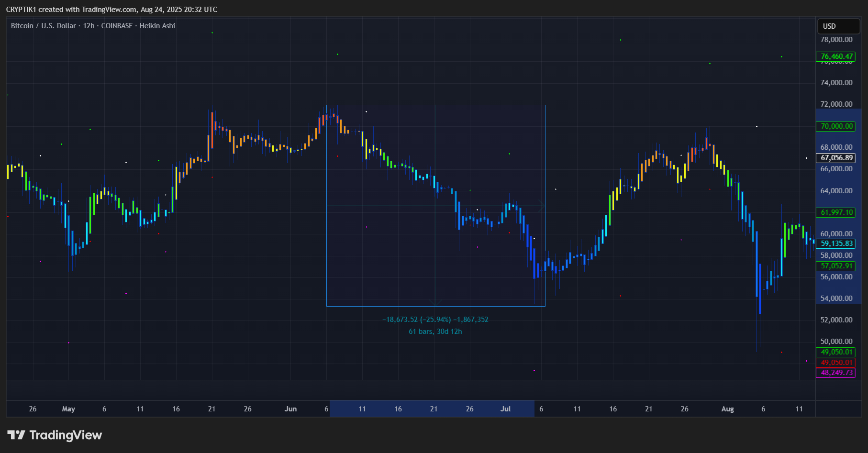Click the 'Jun' label on the time axis
868x453 pixels.
tap(290, 409)
